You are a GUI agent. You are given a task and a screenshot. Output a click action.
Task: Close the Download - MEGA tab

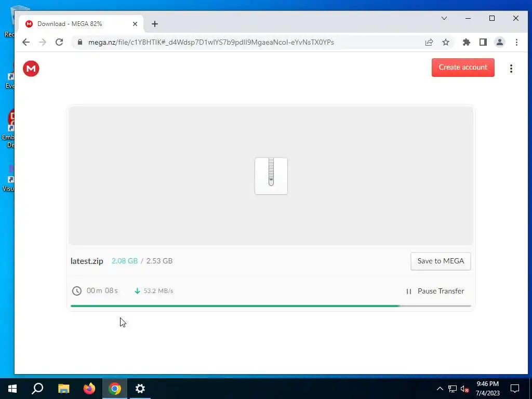click(x=135, y=24)
